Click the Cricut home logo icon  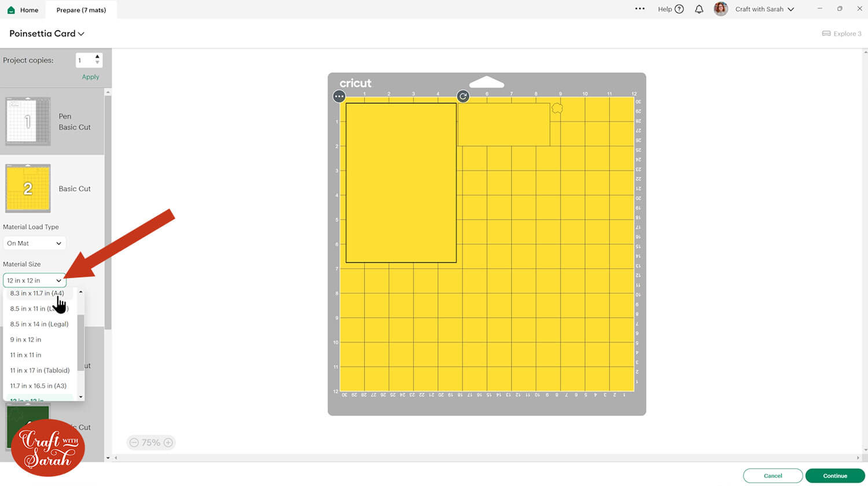tap(11, 10)
